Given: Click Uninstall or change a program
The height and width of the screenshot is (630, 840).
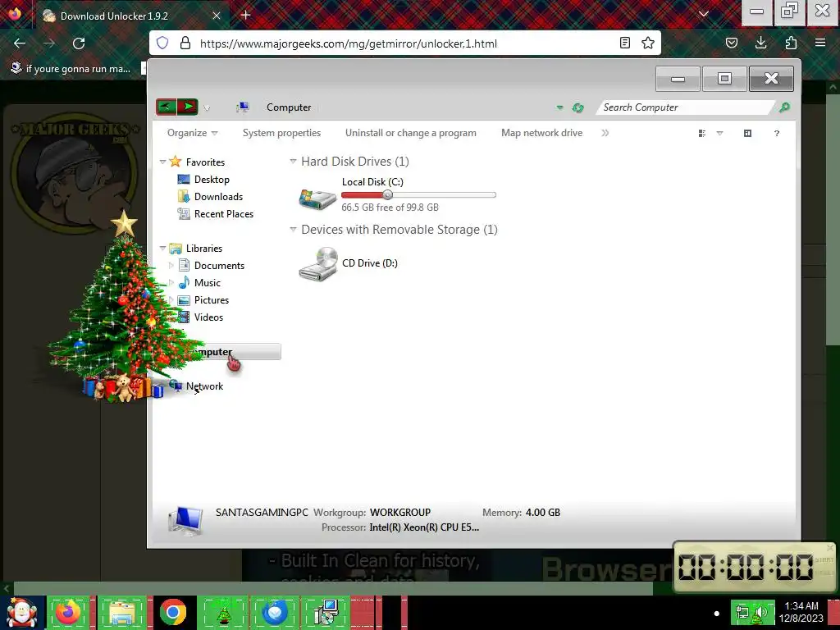Looking at the screenshot, I should 410,133.
